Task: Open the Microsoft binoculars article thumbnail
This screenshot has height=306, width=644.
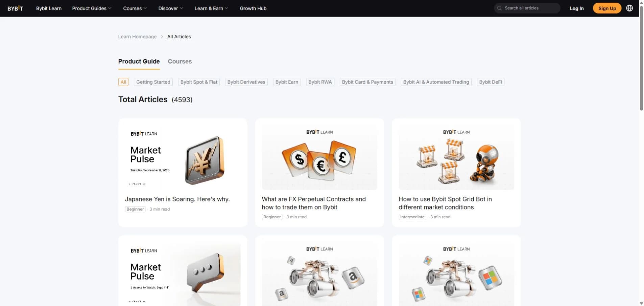Action: pyautogui.click(x=456, y=274)
